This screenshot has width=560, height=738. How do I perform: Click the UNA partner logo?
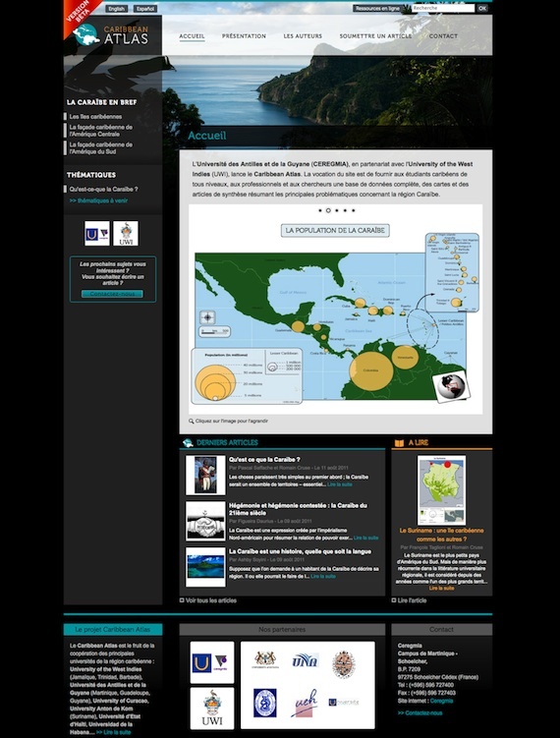point(305,660)
